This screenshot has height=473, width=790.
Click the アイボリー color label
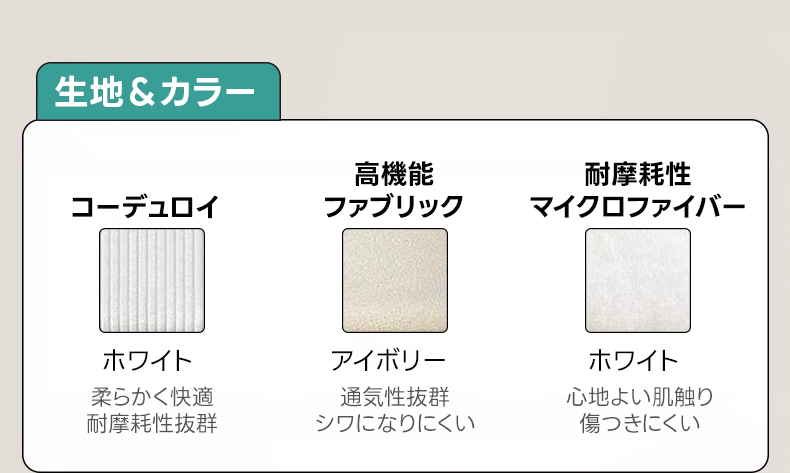388,360
